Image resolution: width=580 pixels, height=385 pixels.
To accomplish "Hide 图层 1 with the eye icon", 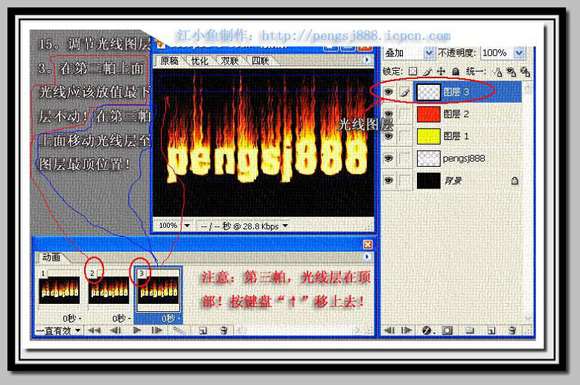I will (x=388, y=136).
